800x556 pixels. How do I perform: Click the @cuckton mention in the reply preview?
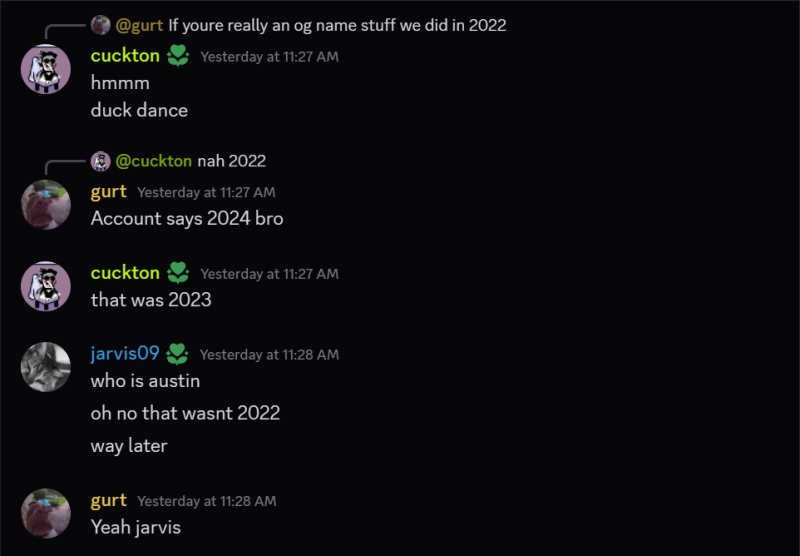click(x=153, y=160)
